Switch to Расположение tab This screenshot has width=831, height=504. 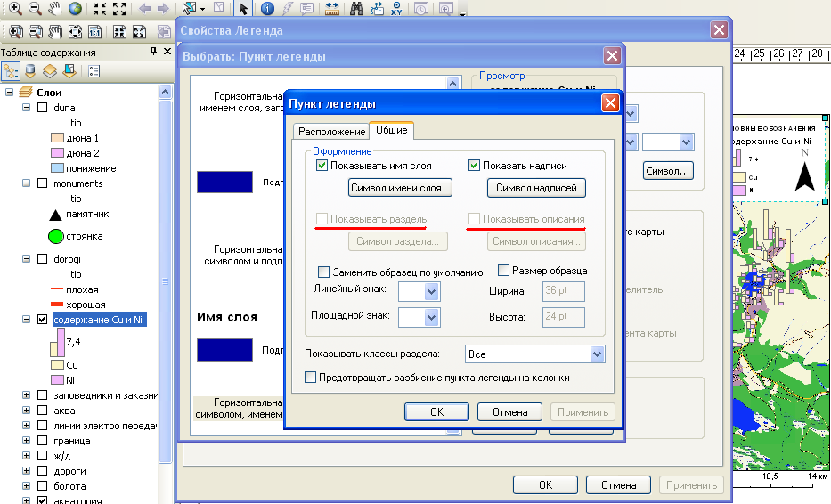tap(331, 132)
